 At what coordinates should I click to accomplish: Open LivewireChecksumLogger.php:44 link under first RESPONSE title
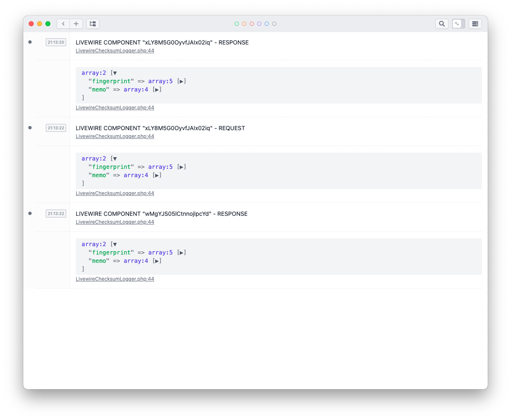click(x=115, y=51)
